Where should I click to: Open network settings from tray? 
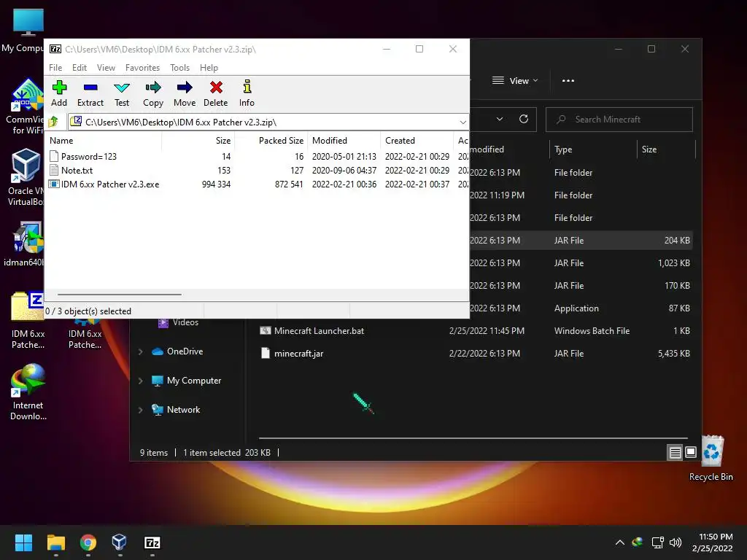[x=658, y=542]
